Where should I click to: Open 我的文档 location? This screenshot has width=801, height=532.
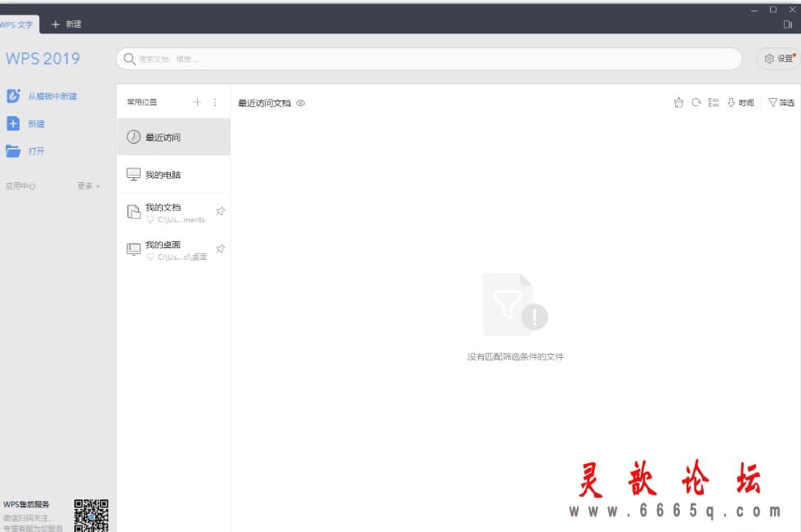click(173, 212)
